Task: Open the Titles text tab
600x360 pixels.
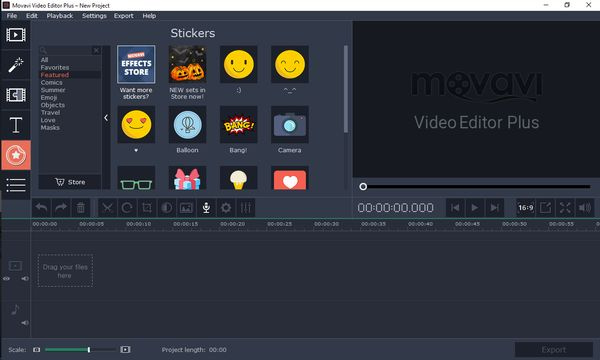Action: click(x=16, y=125)
